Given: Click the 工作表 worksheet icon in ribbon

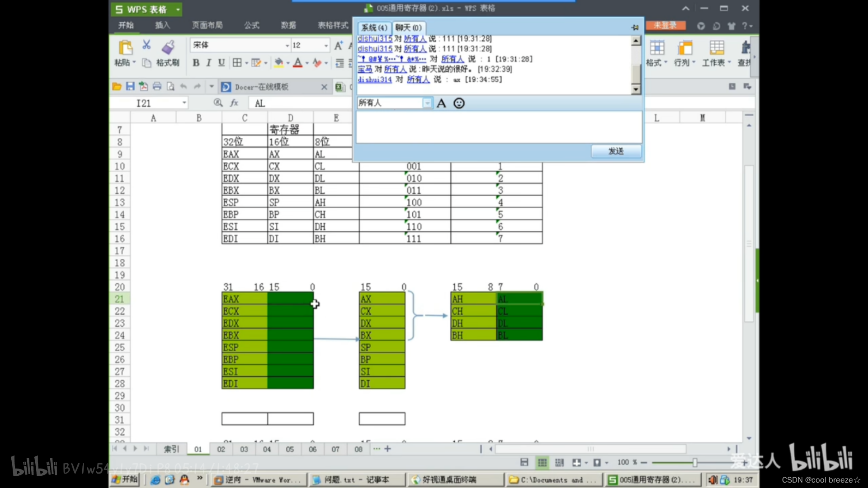Looking at the screenshot, I should pyautogui.click(x=717, y=53).
